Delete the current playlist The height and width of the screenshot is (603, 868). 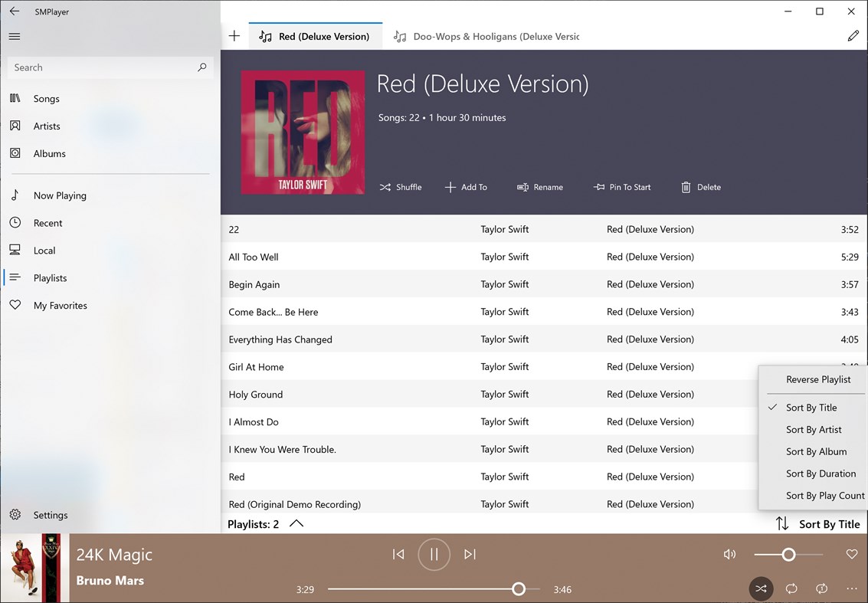click(x=700, y=187)
